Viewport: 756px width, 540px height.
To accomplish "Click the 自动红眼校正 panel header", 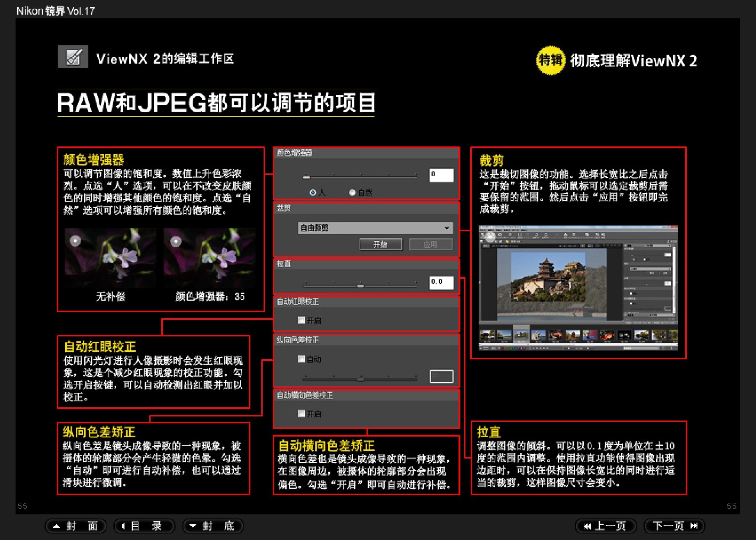I will [366, 302].
